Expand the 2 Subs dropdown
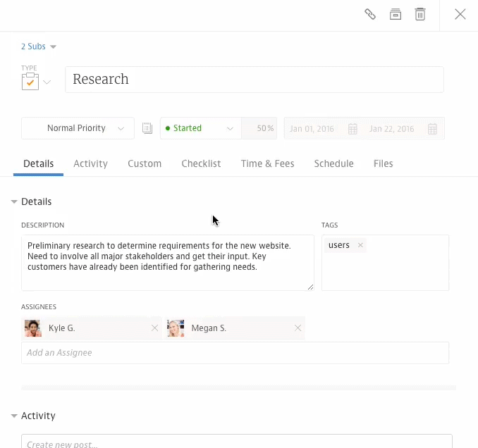Screen dimensions: 478x448 [x=38, y=46]
